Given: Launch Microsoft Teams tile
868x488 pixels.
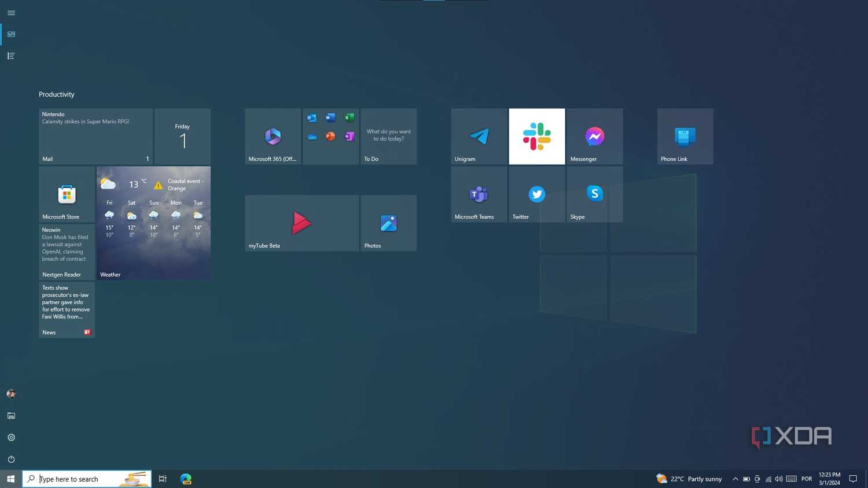Looking at the screenshot, I should [479, 194].
